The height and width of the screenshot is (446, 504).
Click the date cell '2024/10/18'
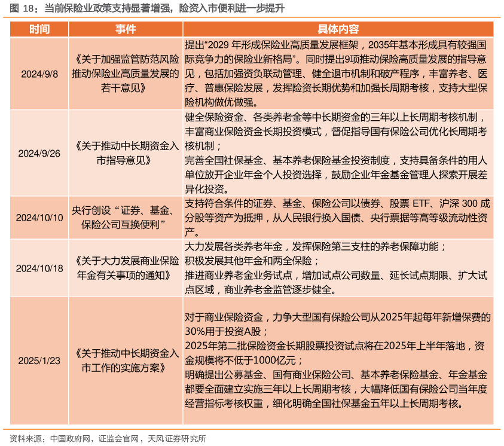pos(39,268)
